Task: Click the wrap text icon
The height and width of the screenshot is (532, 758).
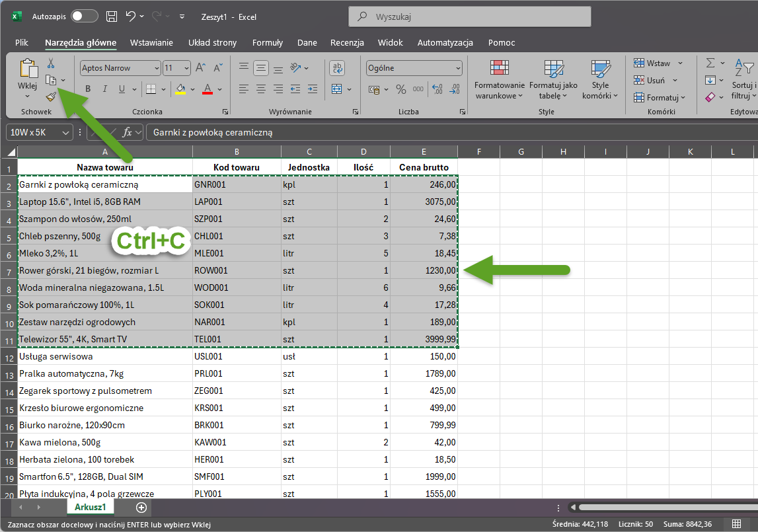Action: click(337, 67)
